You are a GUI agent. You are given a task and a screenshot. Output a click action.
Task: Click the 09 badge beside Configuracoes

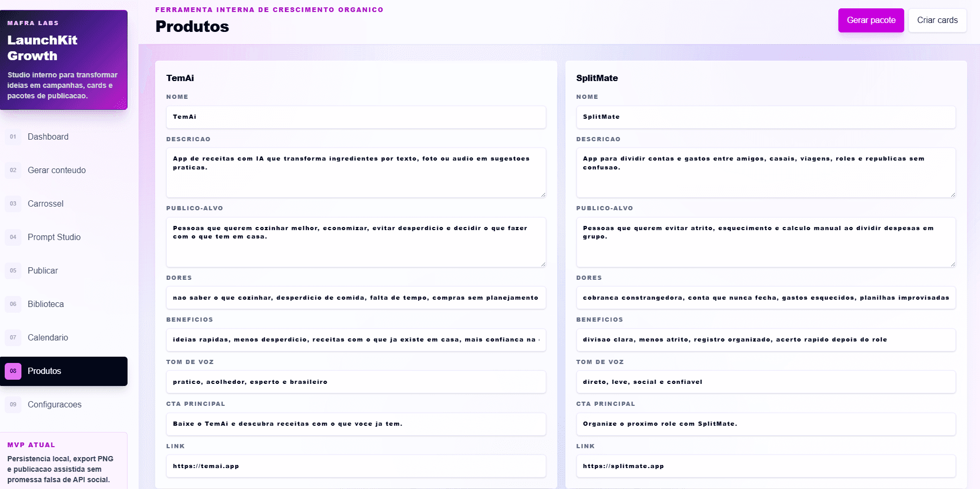(x=13, y=405)
